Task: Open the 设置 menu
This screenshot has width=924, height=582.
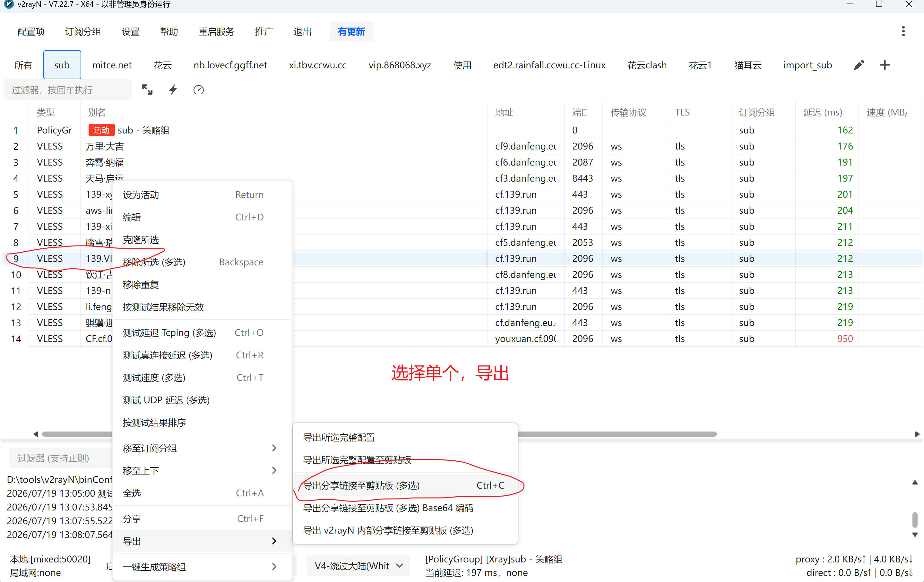Action: pos(131,31)
